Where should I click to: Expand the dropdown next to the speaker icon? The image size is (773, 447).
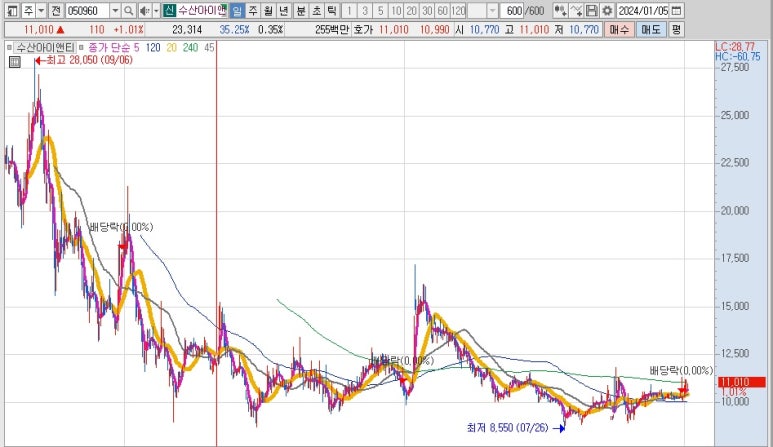click(156, 10)
